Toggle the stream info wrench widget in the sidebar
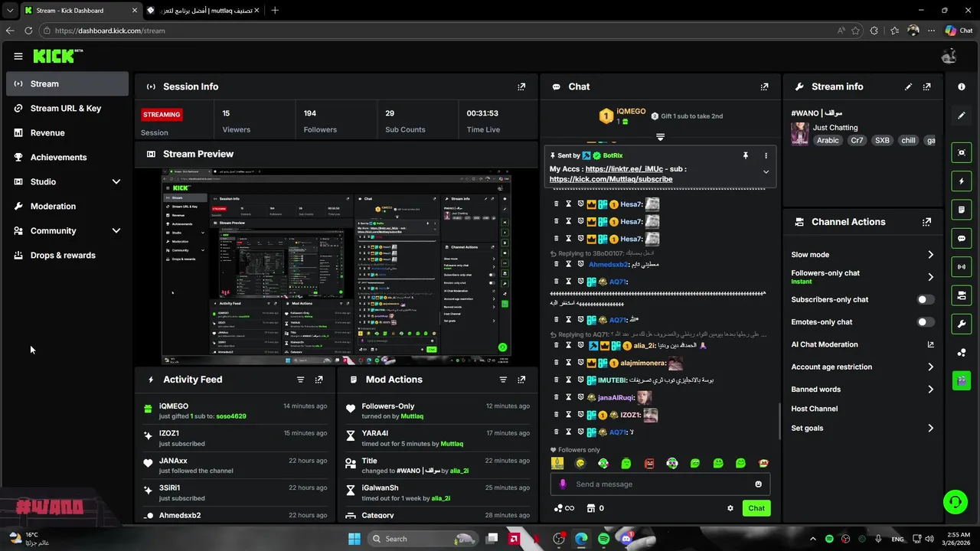 (x=962, y=324)
